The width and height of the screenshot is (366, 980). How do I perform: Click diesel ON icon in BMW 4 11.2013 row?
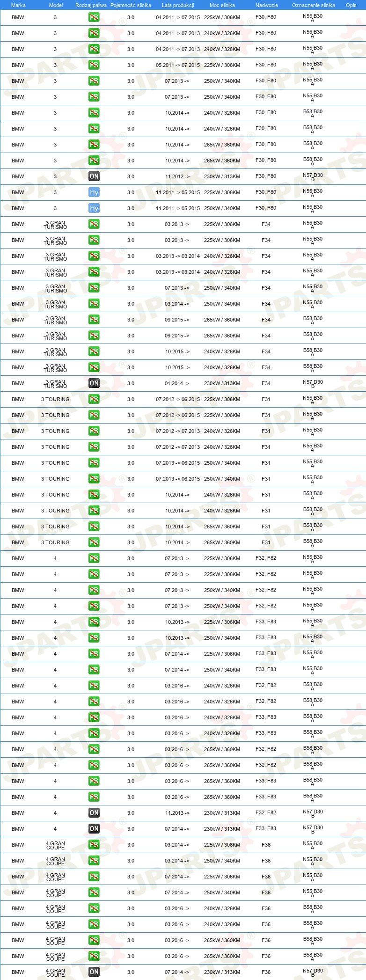(94, 813)
